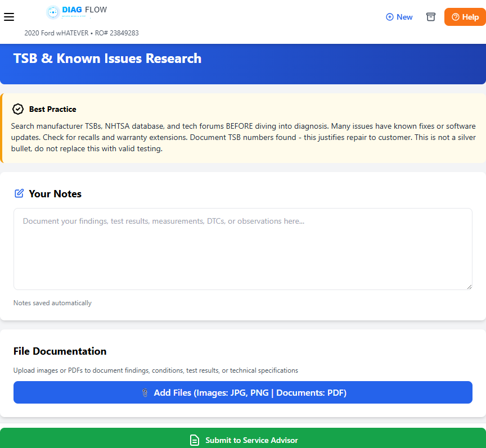Screen dimensions: 486x448
Task: Focus the Your Notes text area
Action: [242, 249]
